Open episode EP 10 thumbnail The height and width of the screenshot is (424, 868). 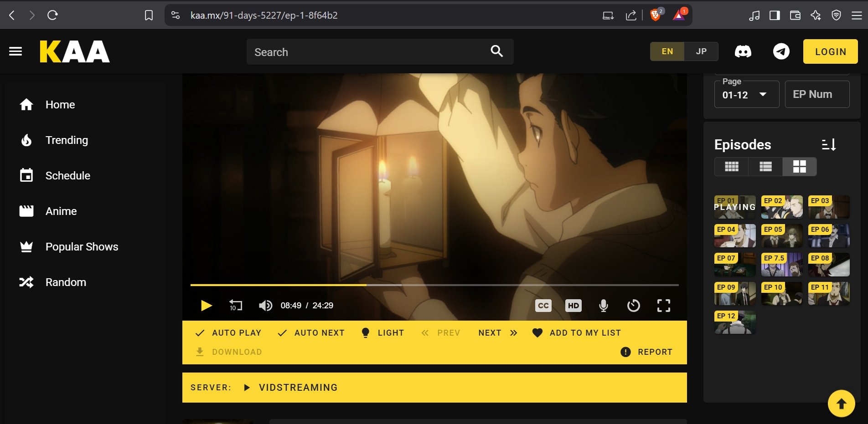[782, 294]
